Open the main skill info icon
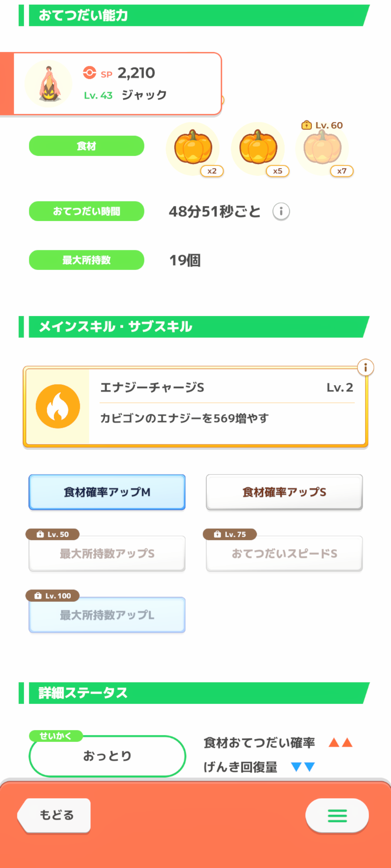This screenshot has height=868, width=391. 365,368
